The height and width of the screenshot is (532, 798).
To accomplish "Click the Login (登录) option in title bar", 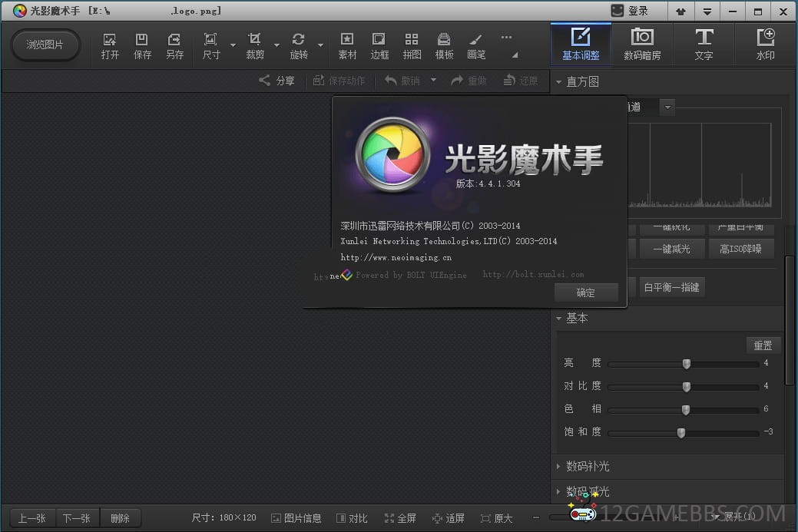I will pyautogui.click(x=630, y=11).
